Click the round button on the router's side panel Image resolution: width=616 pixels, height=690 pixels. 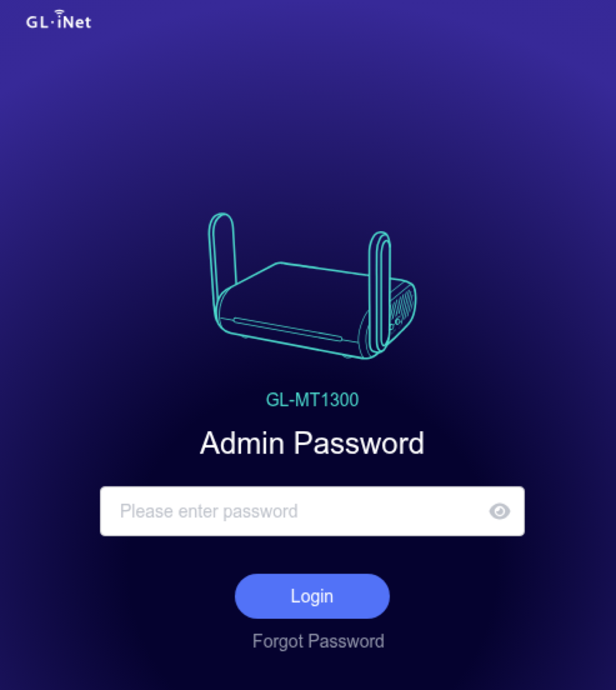tap(398, 321)
